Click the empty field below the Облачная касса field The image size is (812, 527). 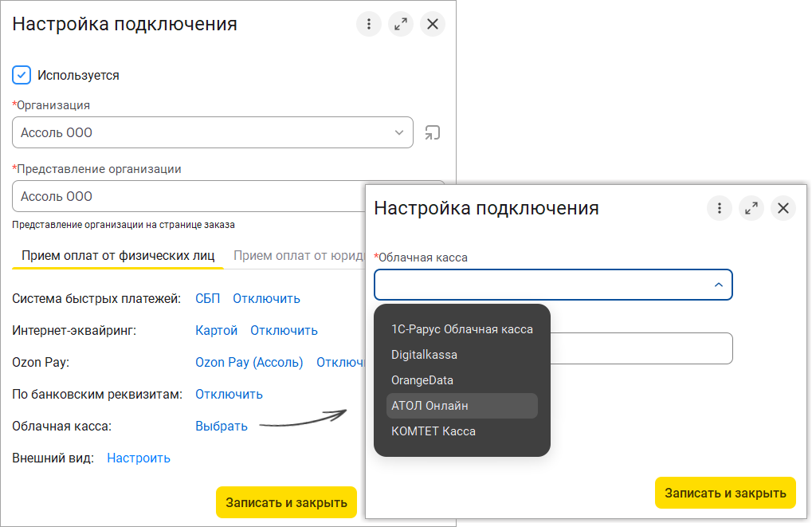(x=641, y=348)
